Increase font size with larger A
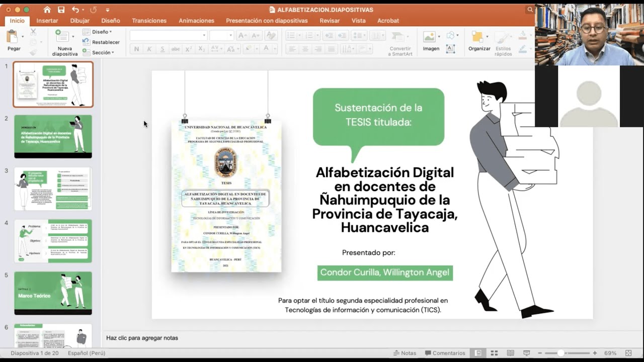 [243, 35]
